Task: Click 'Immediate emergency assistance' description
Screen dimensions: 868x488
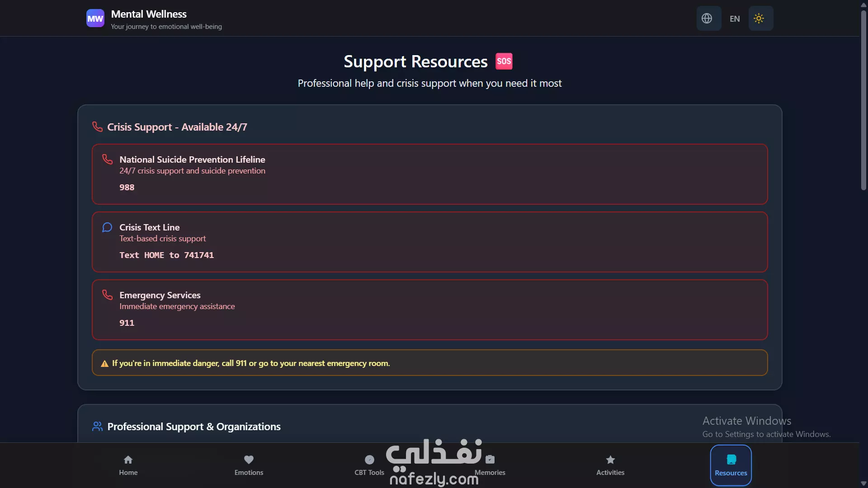Action: [x=177, y=306]
